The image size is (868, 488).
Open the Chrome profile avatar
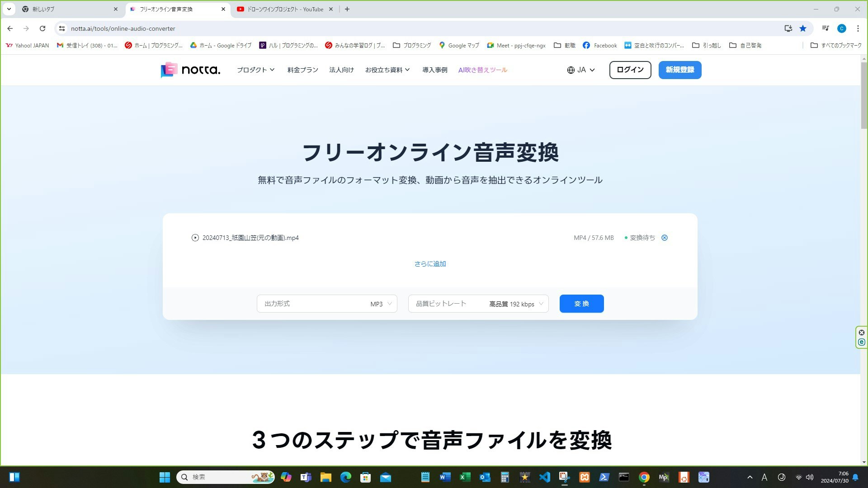(841, 28)
